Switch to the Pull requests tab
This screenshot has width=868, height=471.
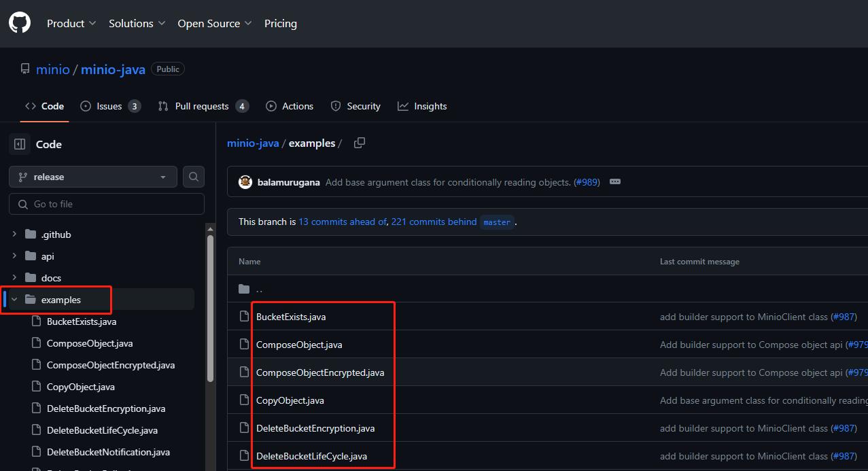click(203, 106)
